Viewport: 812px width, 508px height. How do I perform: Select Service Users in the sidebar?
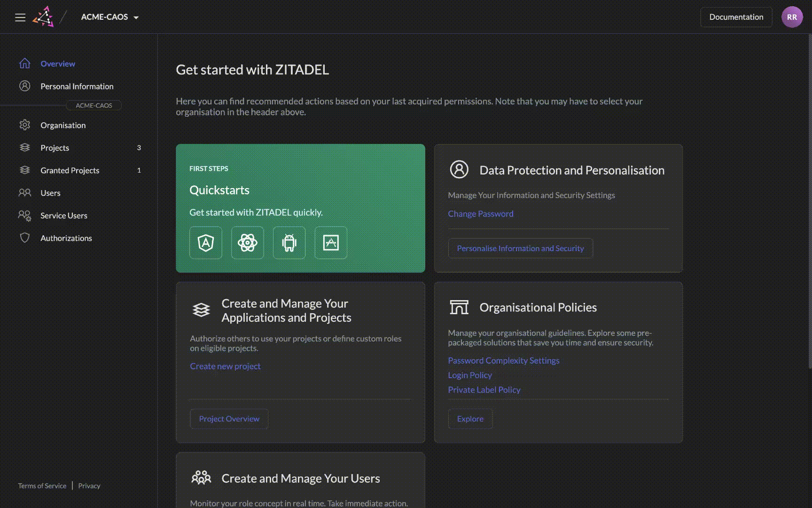point(64,215)
